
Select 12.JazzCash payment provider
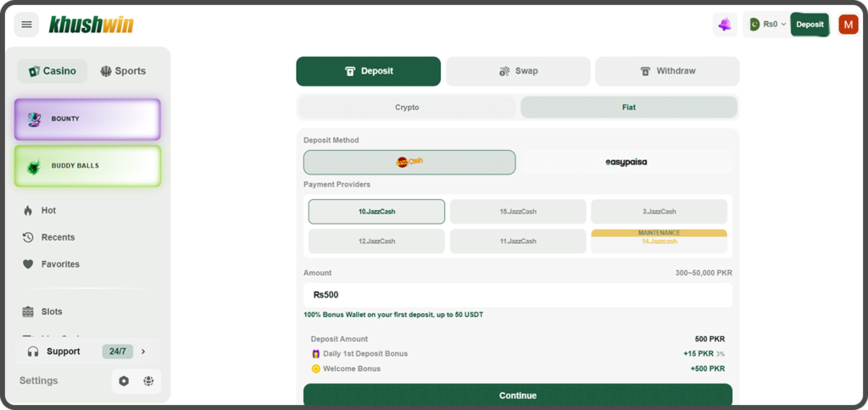tap(376, 241)
